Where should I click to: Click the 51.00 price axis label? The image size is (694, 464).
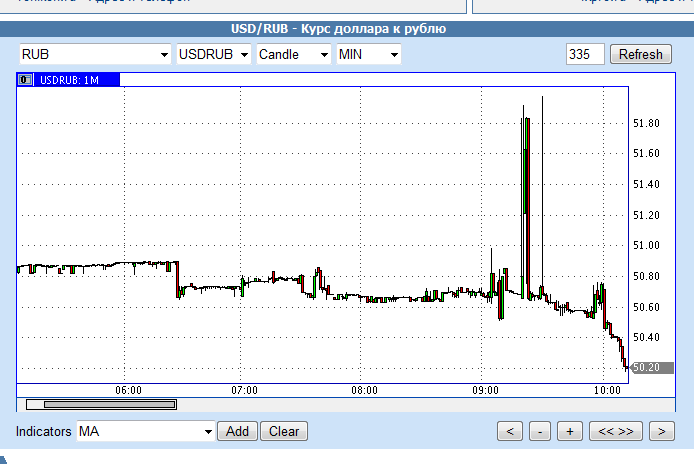point(646,245)
